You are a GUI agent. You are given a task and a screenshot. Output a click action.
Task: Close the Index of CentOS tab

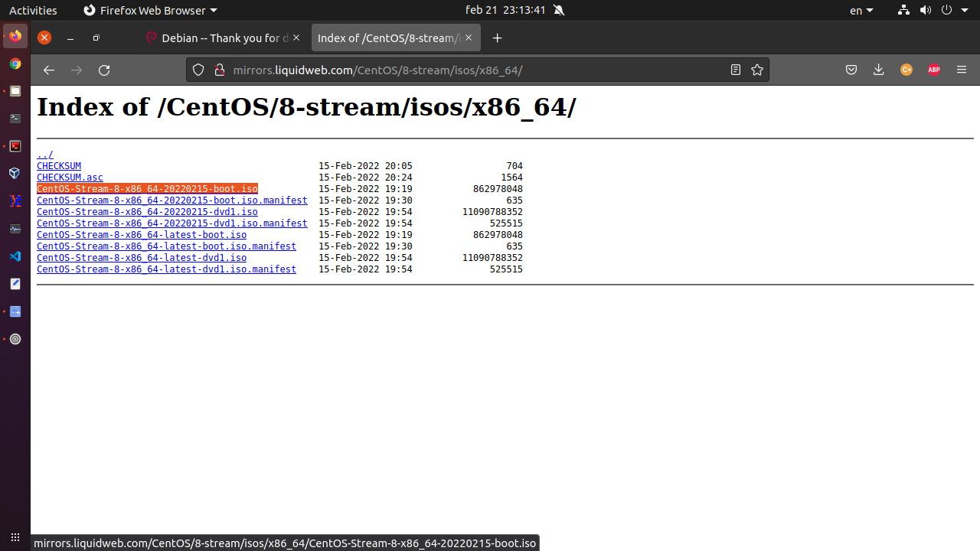point(470,38)
